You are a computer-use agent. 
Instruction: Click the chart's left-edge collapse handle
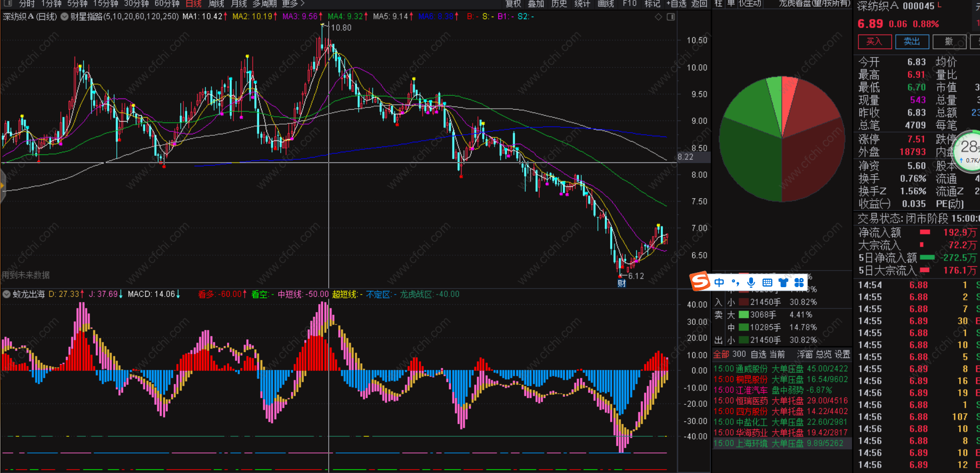tap(2, 185)
